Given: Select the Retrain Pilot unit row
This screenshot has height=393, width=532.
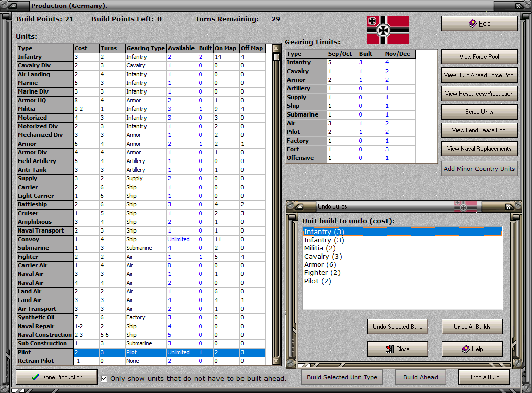Looking at the screenshot, I should (x=141, y=361).
